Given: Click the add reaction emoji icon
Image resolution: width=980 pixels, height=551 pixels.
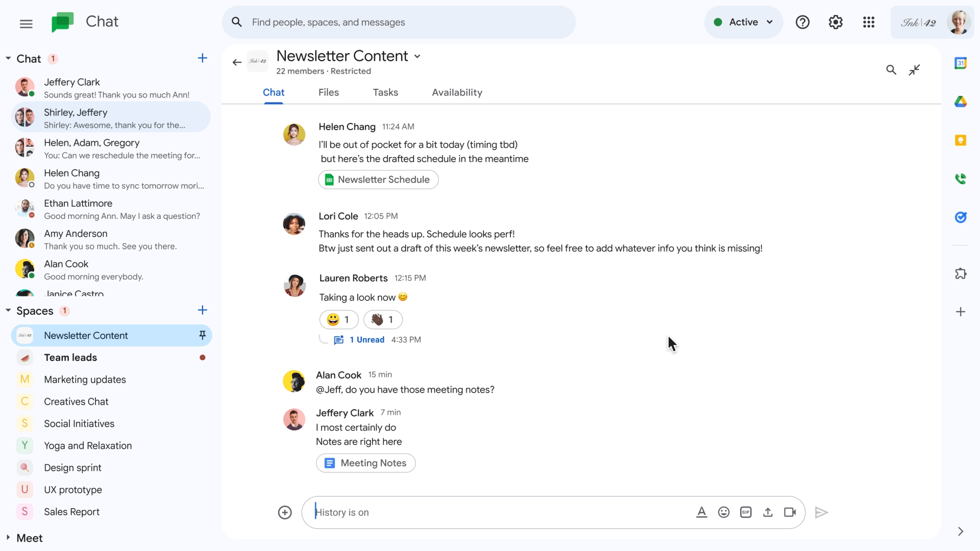Looking at the screenshot, I should 723,512.
